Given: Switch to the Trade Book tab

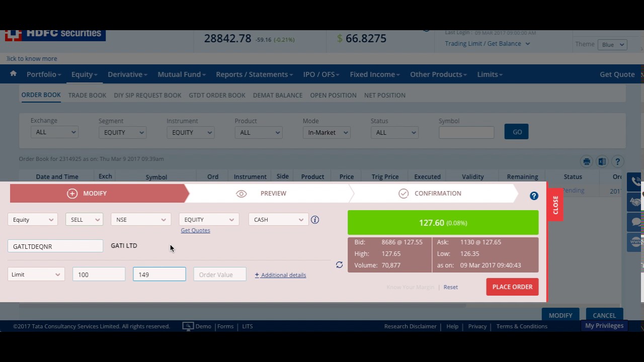Looking at the screenshot, I should coord(87,95).
